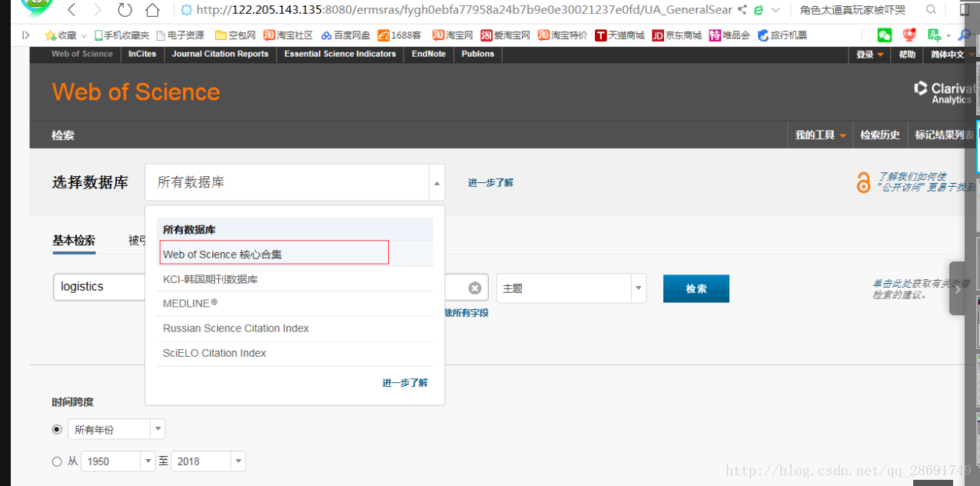Click 进一步了解 link inside dropdown list
Image resolution: width=980 pixels, height=486 pixels.
click(405, 383)
